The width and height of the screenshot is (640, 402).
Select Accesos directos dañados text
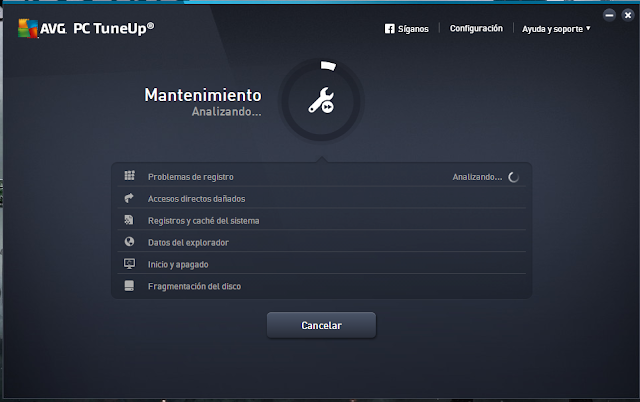tap(196, 199)
